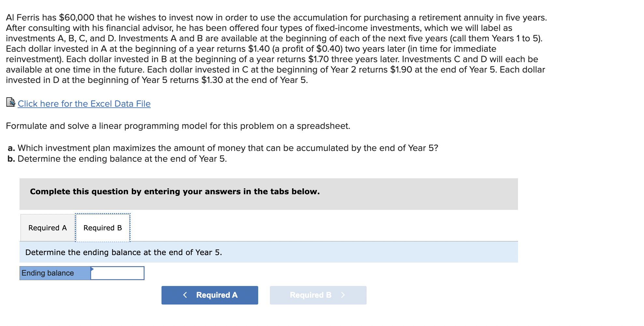Focus the Ending balance input field
This screenshot has width=644, height=326.
(x=118, y=273)
